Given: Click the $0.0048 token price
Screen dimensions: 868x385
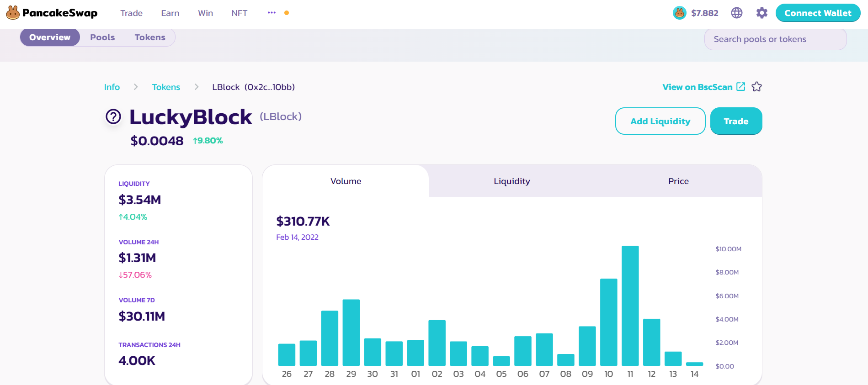Looking at the screenshot, I should 157,141.
